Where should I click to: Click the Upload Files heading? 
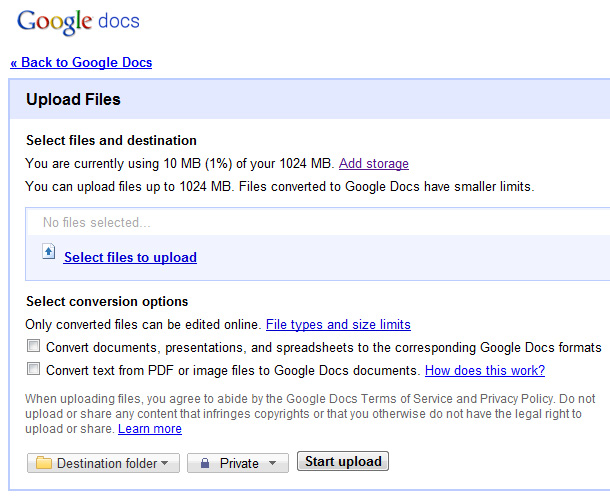73,100
